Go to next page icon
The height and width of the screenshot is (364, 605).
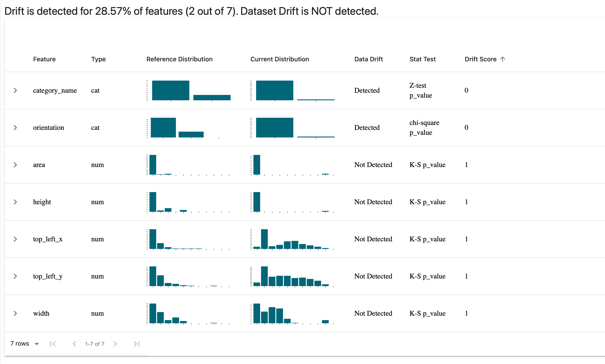point(115,344)
